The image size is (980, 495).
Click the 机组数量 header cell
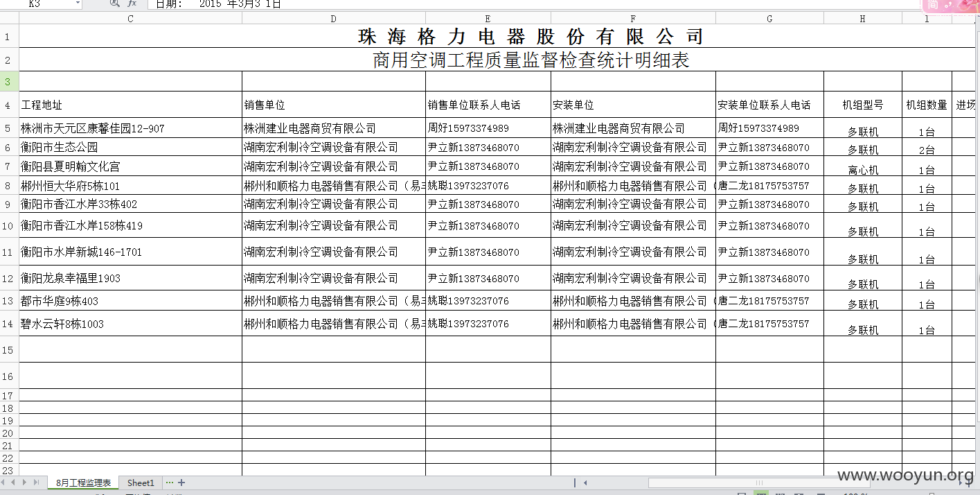tap(927, 105)
